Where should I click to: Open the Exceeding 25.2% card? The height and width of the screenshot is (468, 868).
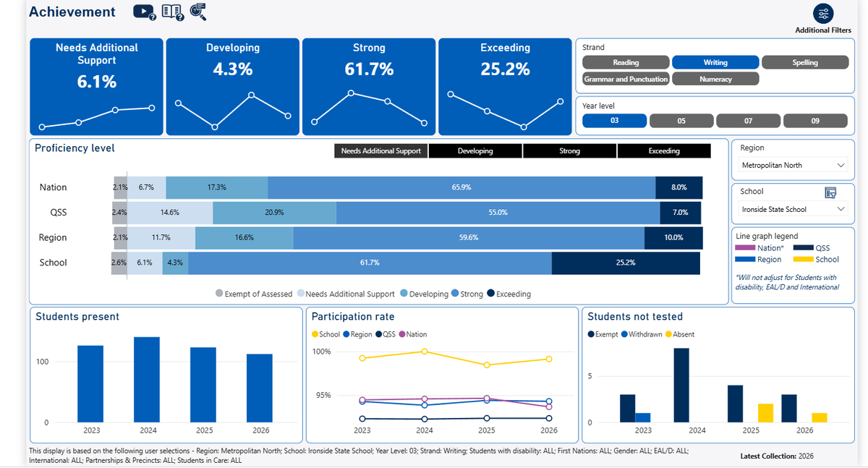505,87
